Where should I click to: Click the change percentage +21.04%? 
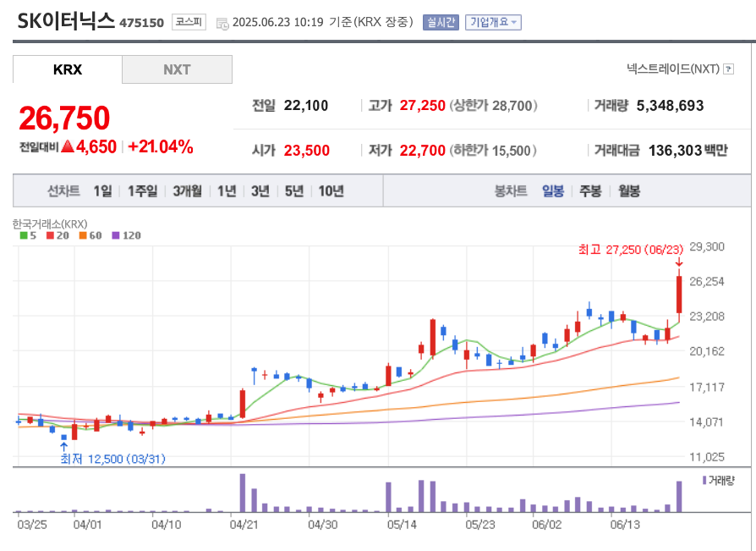(x=161, y=146)
